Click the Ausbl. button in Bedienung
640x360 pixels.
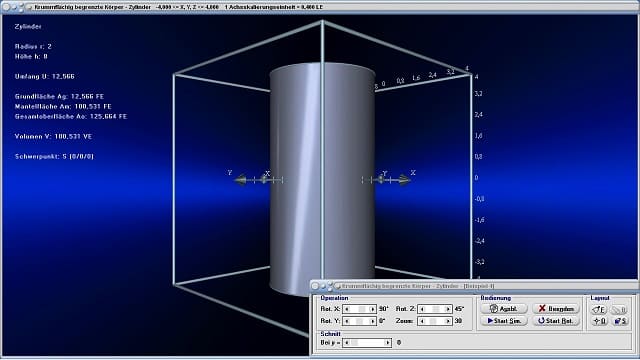[x=504, y=309]
